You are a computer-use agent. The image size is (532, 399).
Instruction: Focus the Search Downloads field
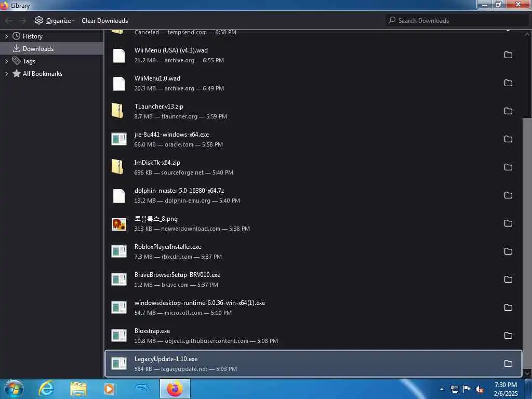(x=456, y=20)
